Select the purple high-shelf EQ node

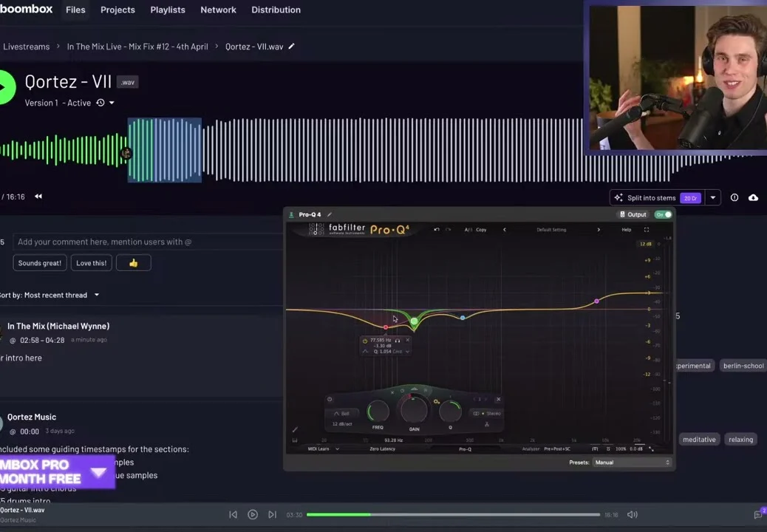pyautogui.click(x=596, y=301)
